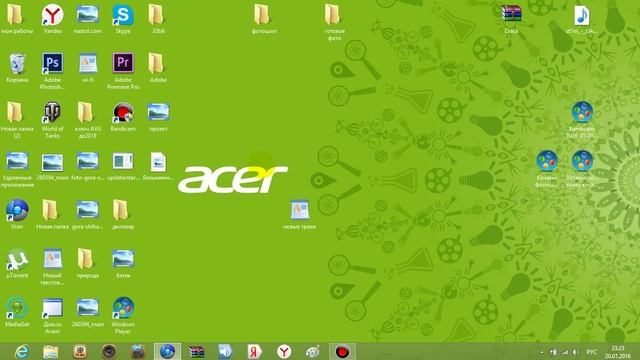640x360 pixels.
Task: Open Yandex browser from the taskbar
Action: tap(284, 352)
